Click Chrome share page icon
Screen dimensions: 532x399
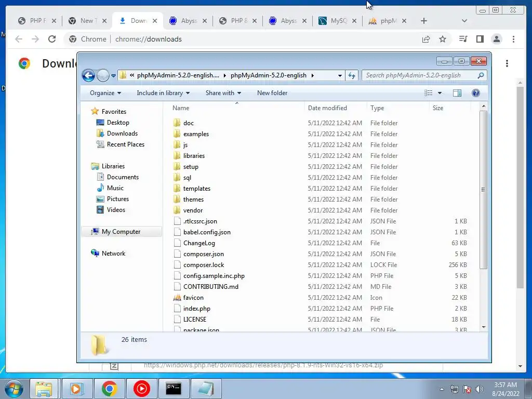426,39
